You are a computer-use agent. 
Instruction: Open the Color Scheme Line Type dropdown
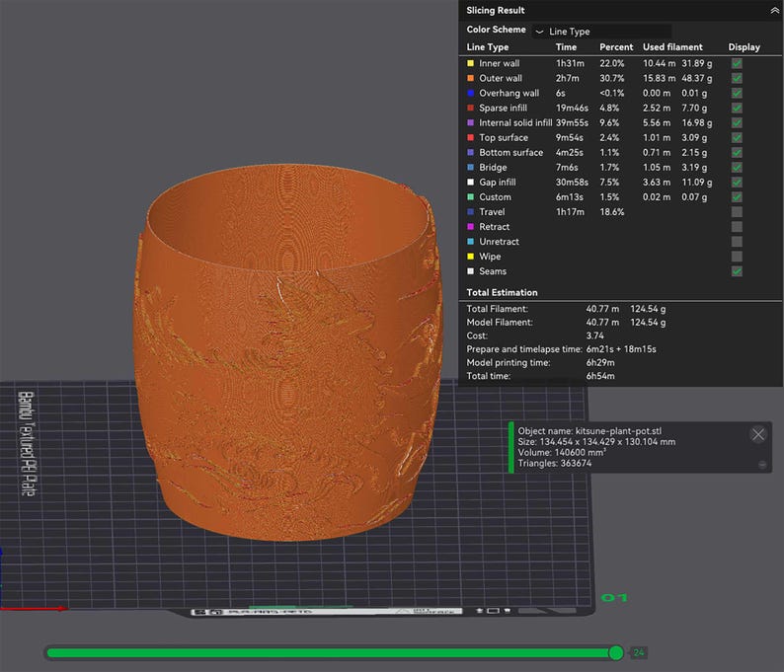tap(602, 31)
